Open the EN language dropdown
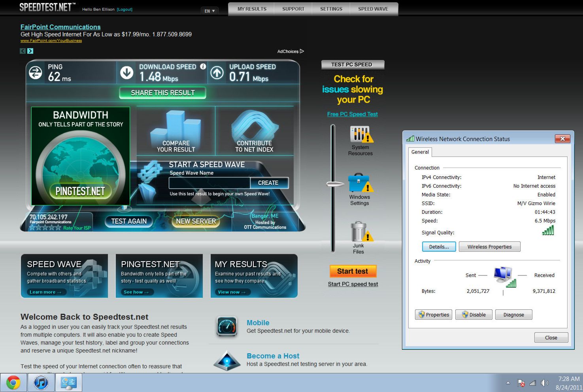This screenshot has height=392, width=583. (x=209, y=11)
